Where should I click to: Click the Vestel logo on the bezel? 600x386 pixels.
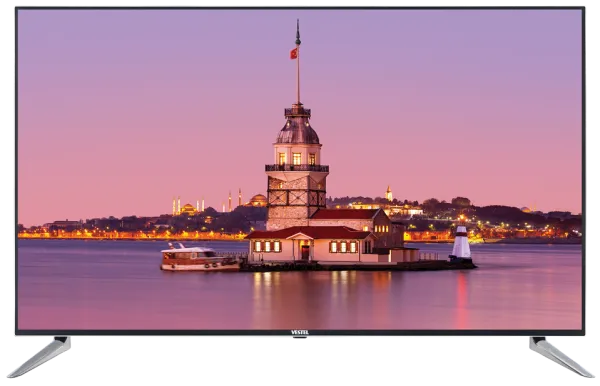(300, 332)
